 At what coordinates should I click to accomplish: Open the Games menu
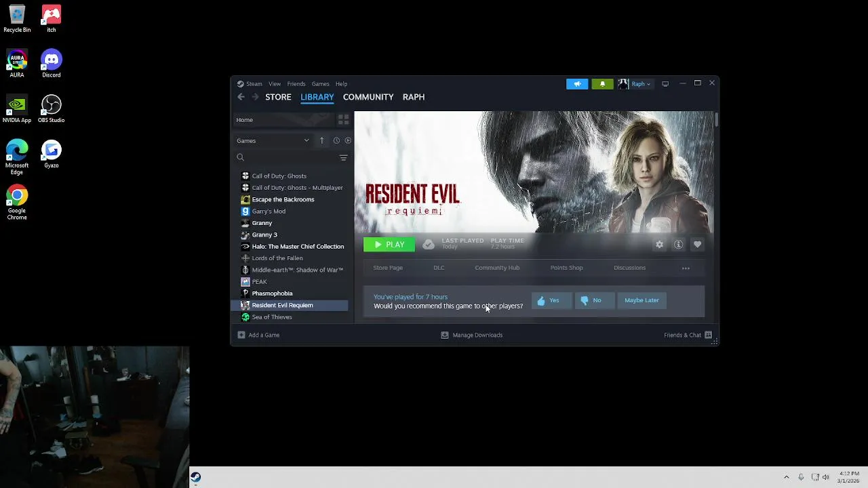[320, 84]
